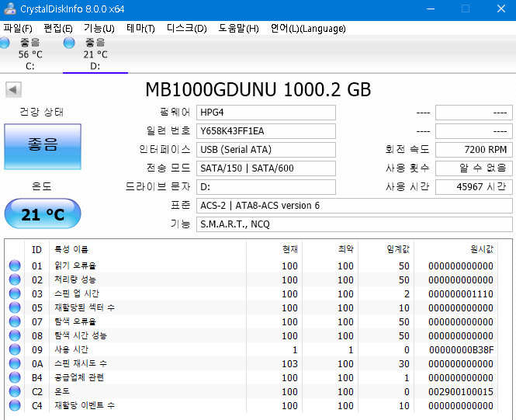Click the 특성 이름 column header
The width and height of the screenshot is (516, 420).
[x=71, y=249]
